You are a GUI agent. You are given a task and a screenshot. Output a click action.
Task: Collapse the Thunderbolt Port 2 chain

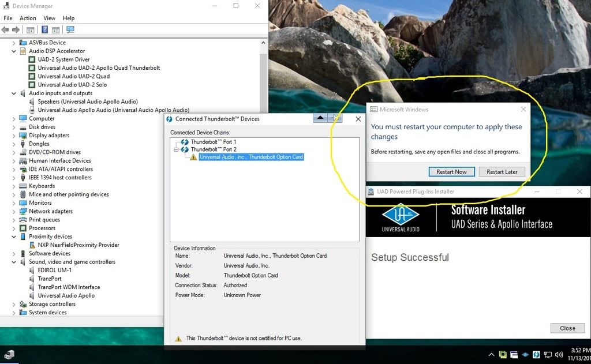176,149
